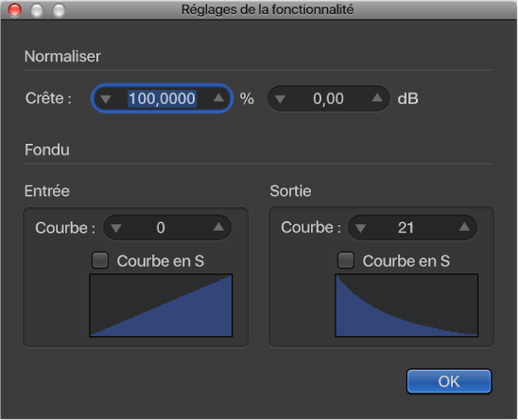Decrease the Crête percent value

[106, 99]
